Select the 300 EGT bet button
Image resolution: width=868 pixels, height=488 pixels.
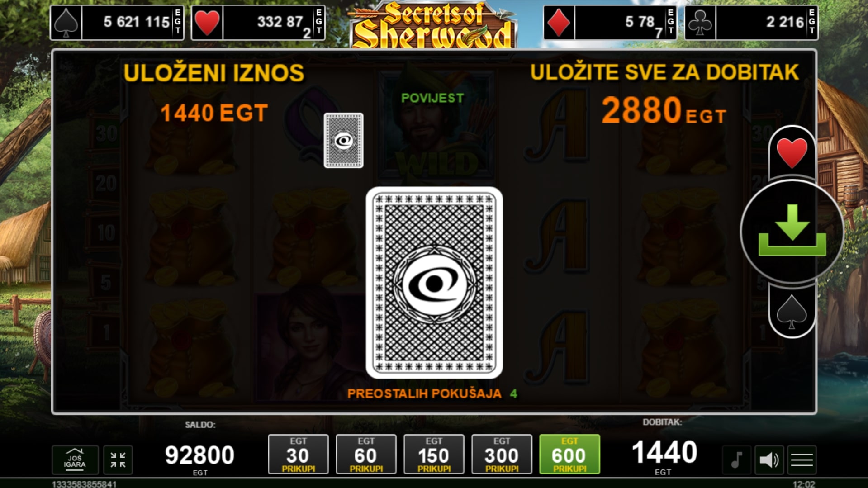502,454
